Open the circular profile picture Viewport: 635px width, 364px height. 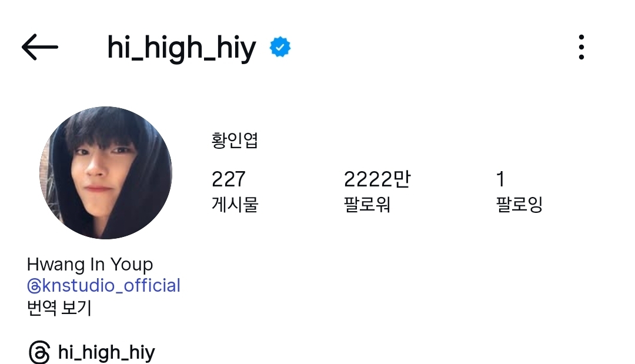[x=106, y=173]
